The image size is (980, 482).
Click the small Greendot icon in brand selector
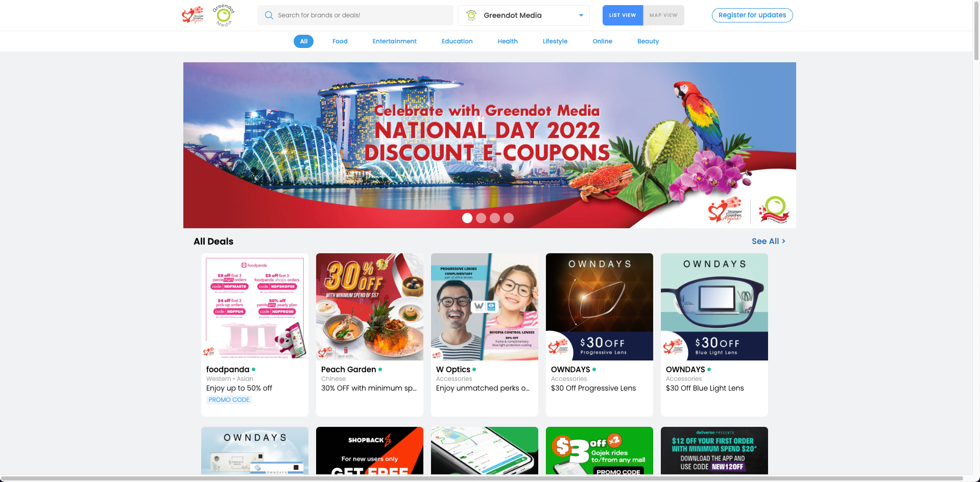(x=471, y=15)
